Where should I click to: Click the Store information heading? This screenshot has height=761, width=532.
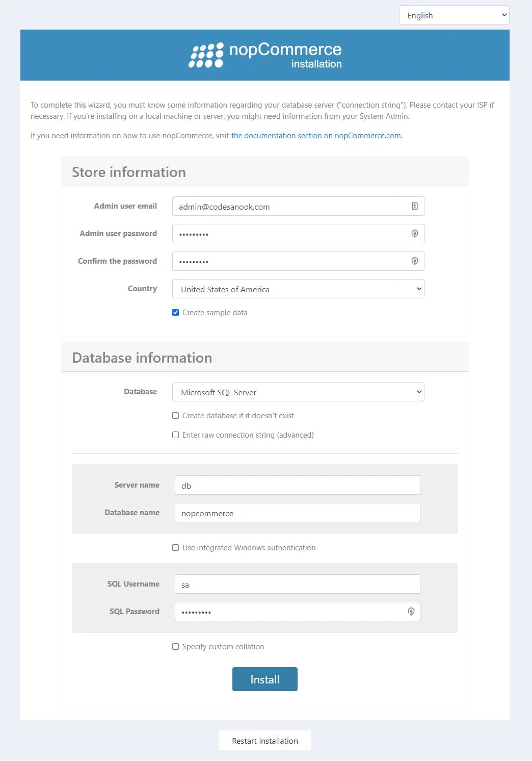129,172
